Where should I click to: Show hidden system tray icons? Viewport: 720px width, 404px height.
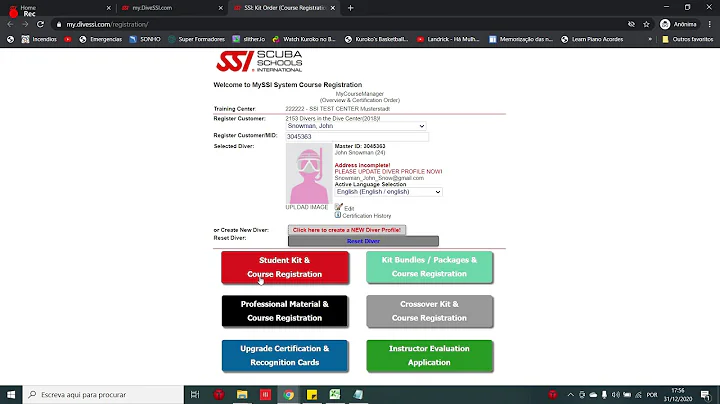pos(570,395)
